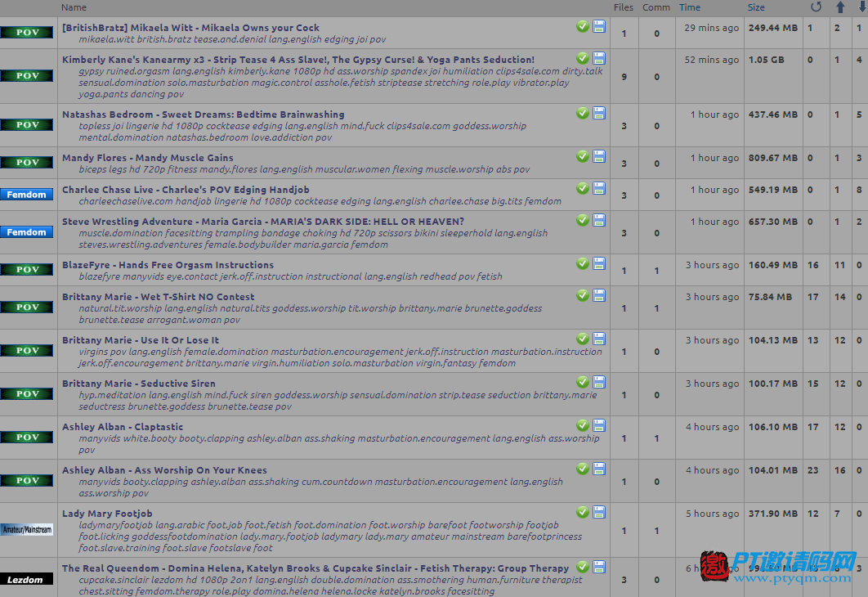Download the Steve Wrestling Adventure entry
This screenshot has width=868, height=597.
pyautogui.click(x=599, y=220)
